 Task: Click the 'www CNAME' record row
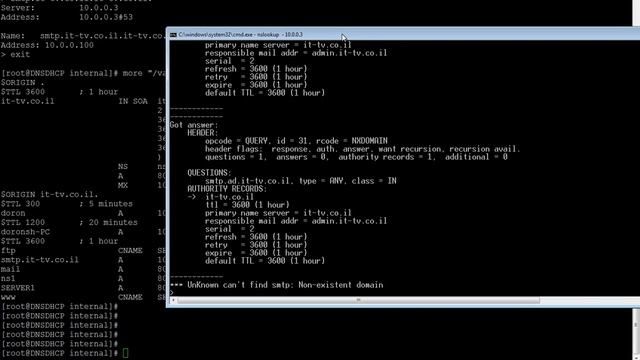click(x=83, y=298)
